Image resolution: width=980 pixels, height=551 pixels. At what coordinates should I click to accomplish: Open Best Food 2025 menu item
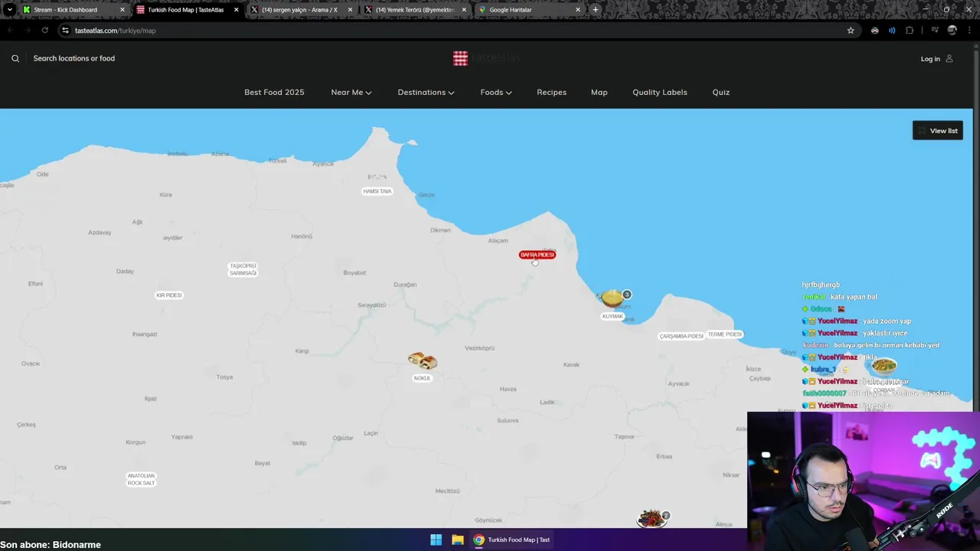[x=274, y=92]
